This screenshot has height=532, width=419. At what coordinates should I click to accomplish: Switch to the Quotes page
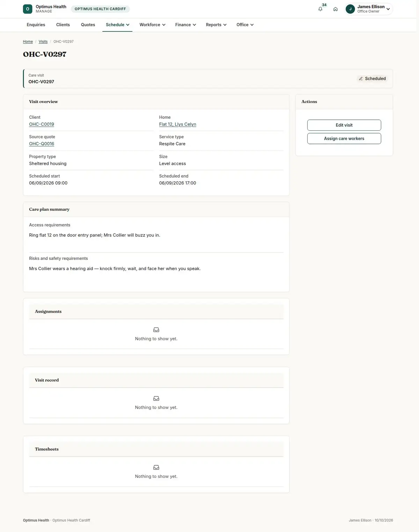[88, 25]
